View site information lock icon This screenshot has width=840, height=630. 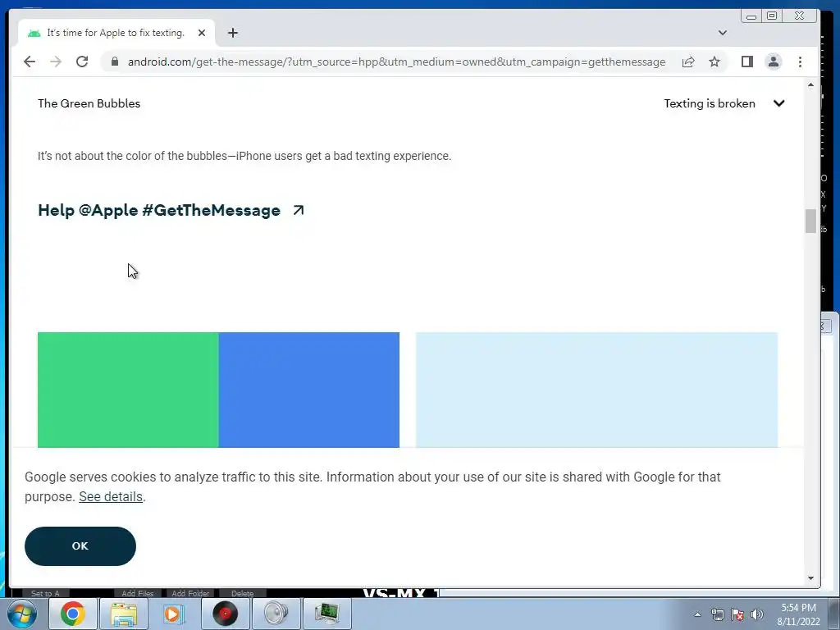(x=114, y=62)
